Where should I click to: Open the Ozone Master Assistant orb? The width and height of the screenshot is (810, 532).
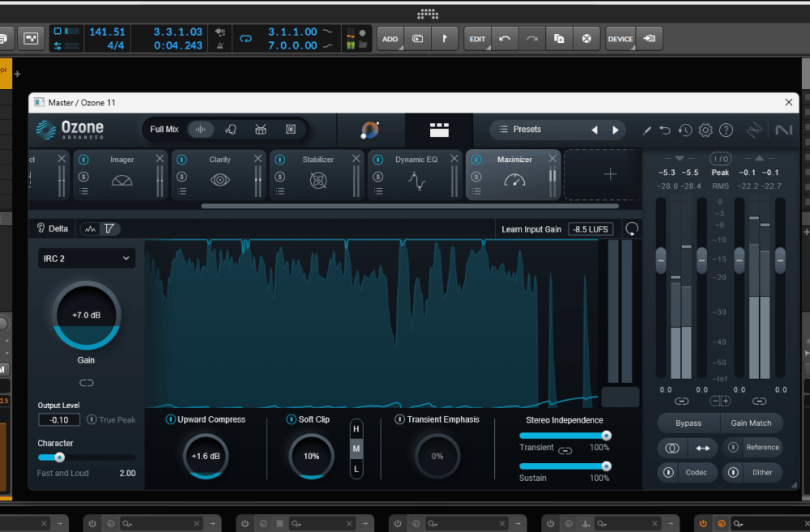[x=370, y=130]
